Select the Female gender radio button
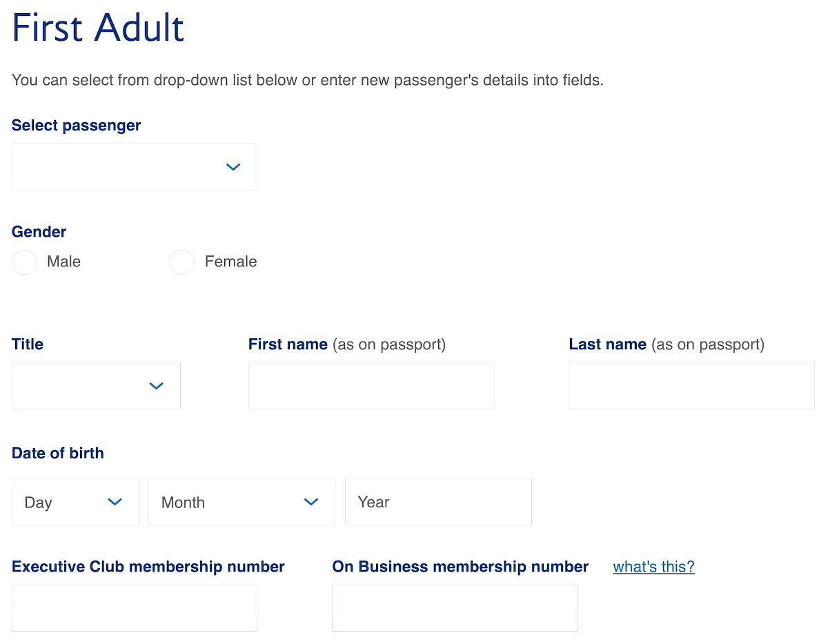The image size is (828, 644). [x=182, y=262]
